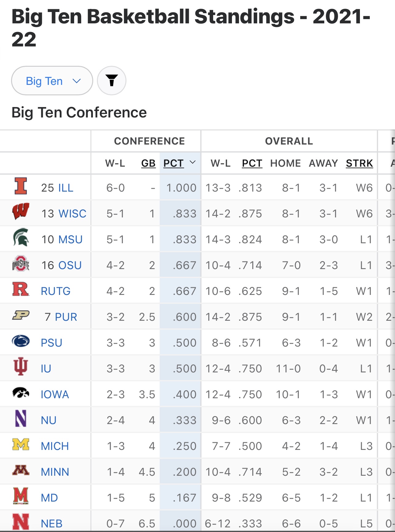Click the Iowa Hawkeyes logo
This screenshot has height=532, width=395.
coord(21,393)
